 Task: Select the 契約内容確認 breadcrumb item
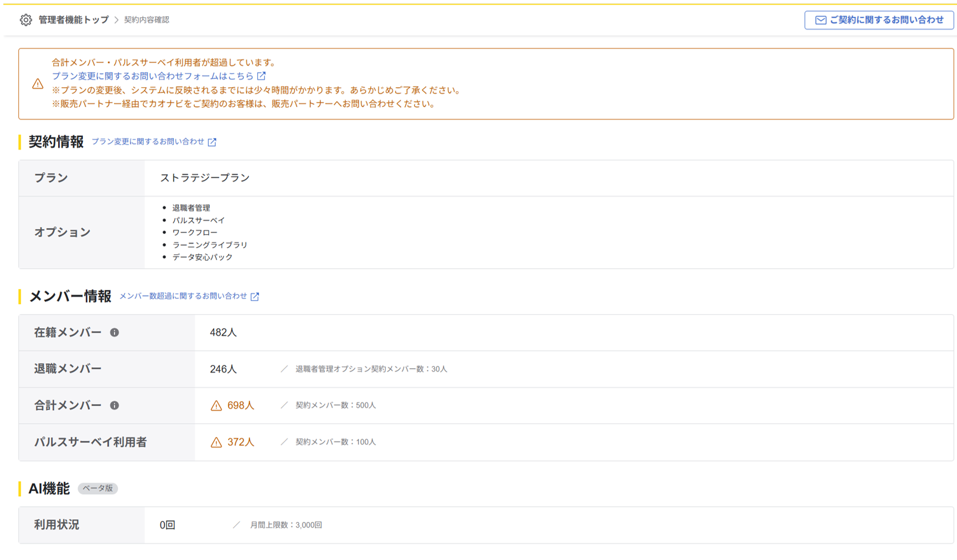point(146,20)
